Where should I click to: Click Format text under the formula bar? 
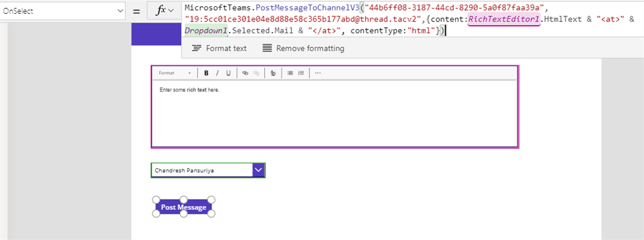(x=219, y=48)
